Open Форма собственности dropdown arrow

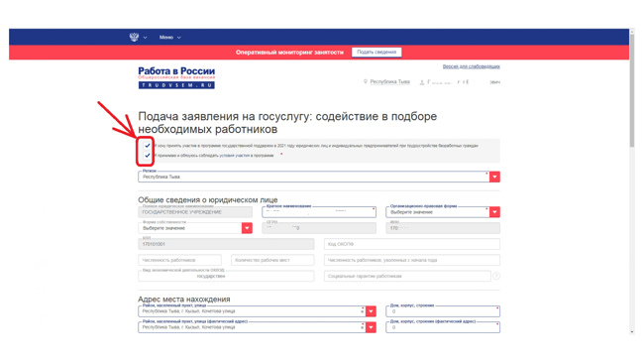pyautogui.click(x=247, y=228)
